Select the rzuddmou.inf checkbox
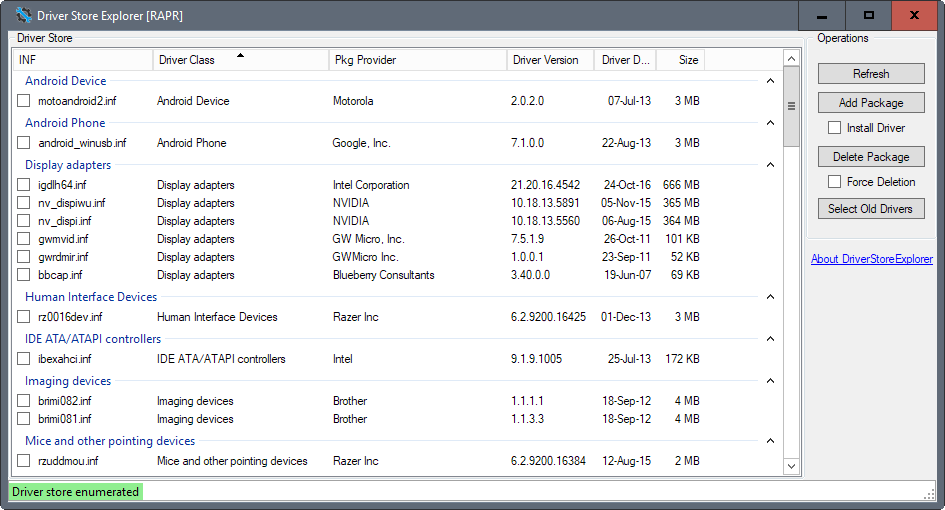945x510 pixels. [24, 461]
